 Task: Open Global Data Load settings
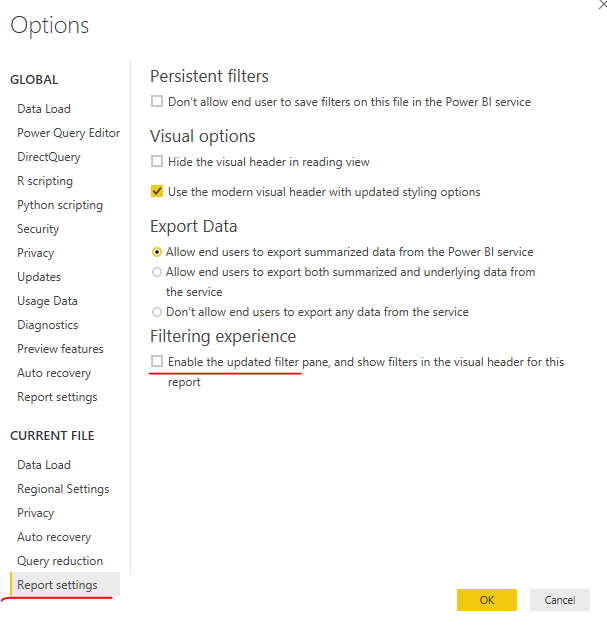44,109
